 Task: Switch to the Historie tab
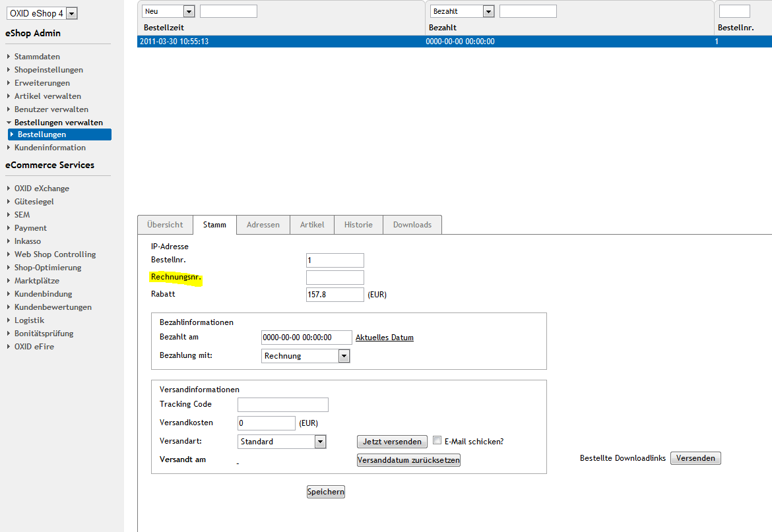point(358,225)
